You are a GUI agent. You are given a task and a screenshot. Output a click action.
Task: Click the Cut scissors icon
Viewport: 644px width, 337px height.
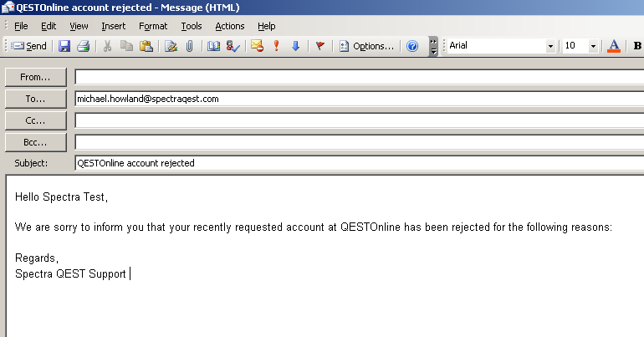point(107,46)
